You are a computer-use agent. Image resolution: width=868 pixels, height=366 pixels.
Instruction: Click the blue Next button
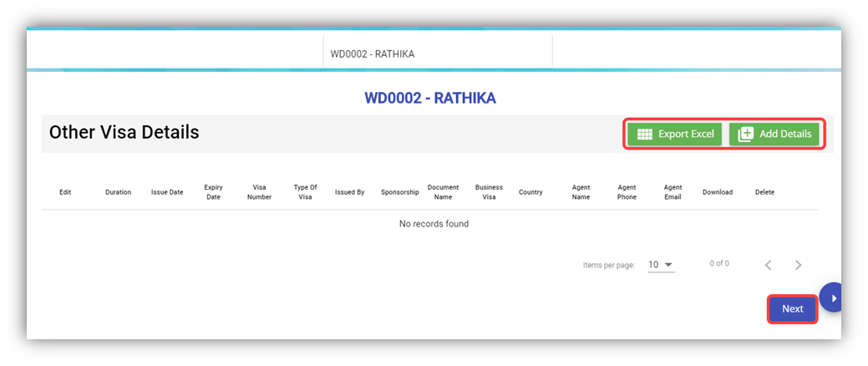click(792, 309)
